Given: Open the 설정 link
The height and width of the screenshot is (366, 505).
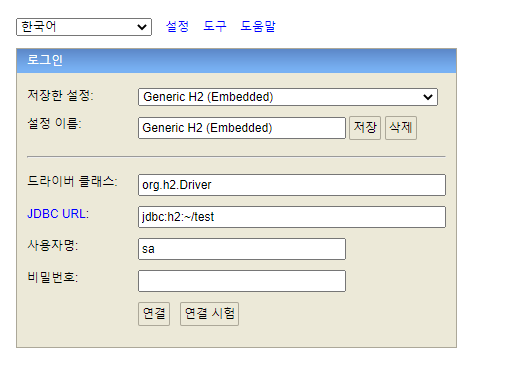Looking at the screenshot, I should point(177,26).
